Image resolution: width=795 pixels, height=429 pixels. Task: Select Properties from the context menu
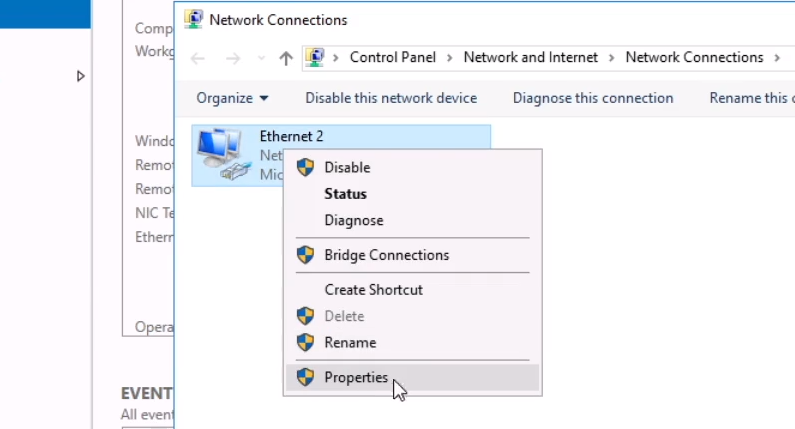point(356,377)
